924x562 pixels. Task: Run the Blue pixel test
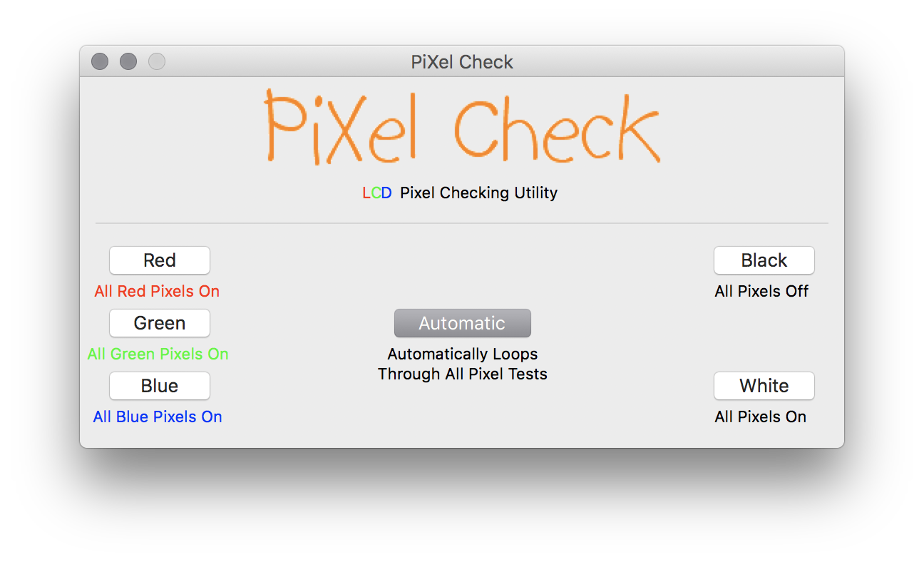(x=160, y=386)
